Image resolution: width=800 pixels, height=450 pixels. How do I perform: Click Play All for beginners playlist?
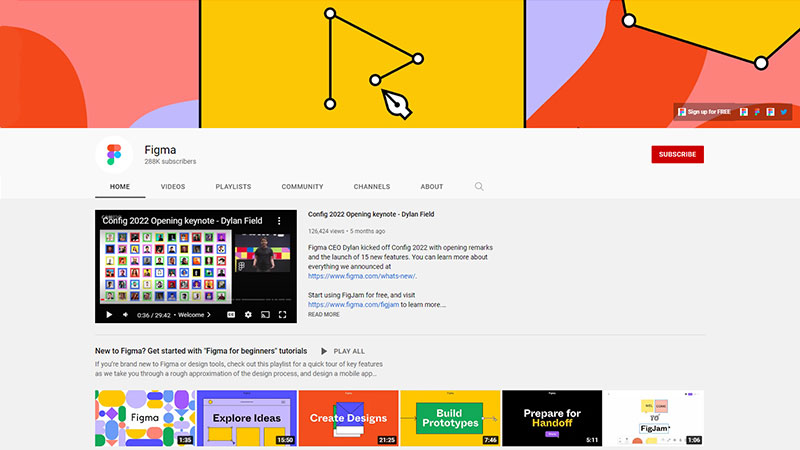[x=343, y=352]
